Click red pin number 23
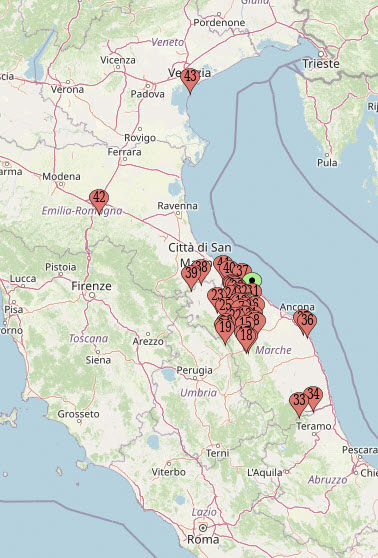The height and width of the screenshot is (558, 378). click(x=216, y=295)
